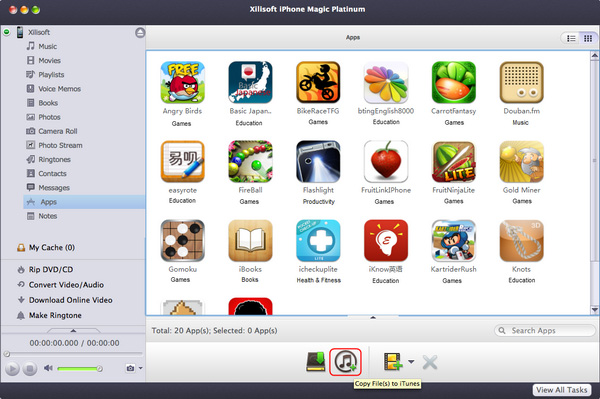The image size is (600, 399).
Task: Select the KartriderRush app icon
Action: [453, 241]
